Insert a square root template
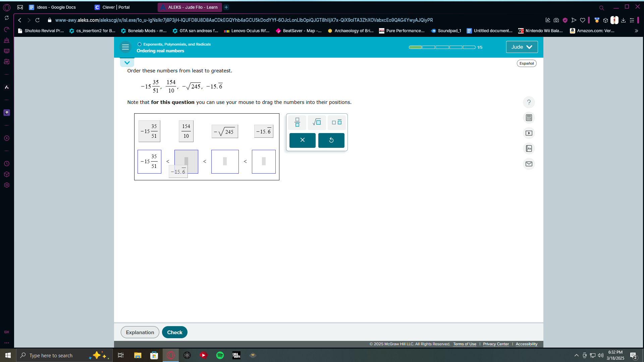644x362 pixels. click(x=317, y=122)
